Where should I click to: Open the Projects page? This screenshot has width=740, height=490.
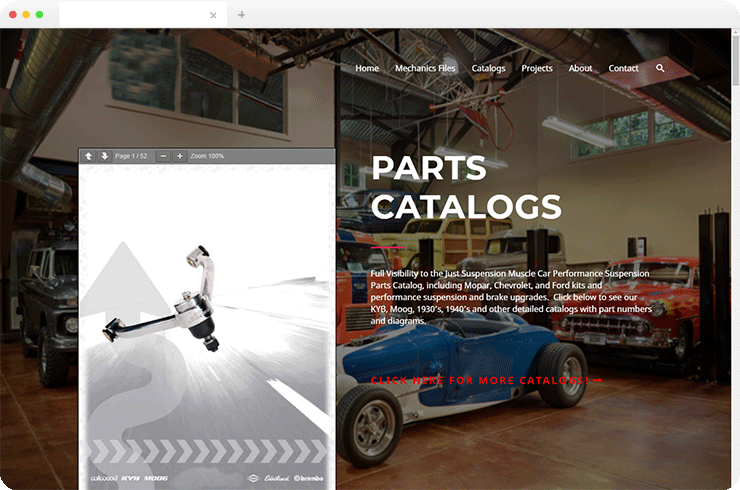click(x=537, y=68)
